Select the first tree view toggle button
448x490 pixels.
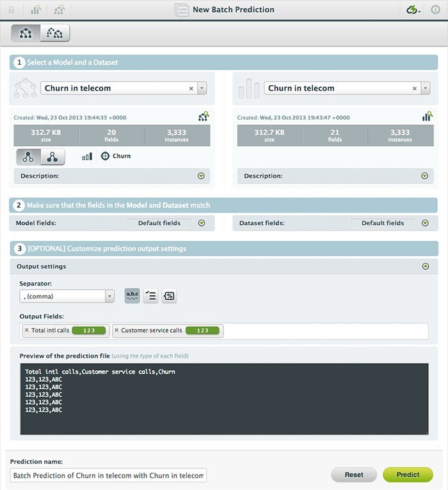(28, 156)
